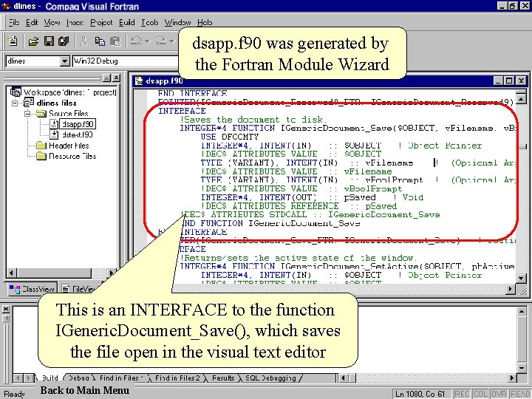Close the output pane with its X button
Screen dimensions: 532x399
click(x=6, y=309)
